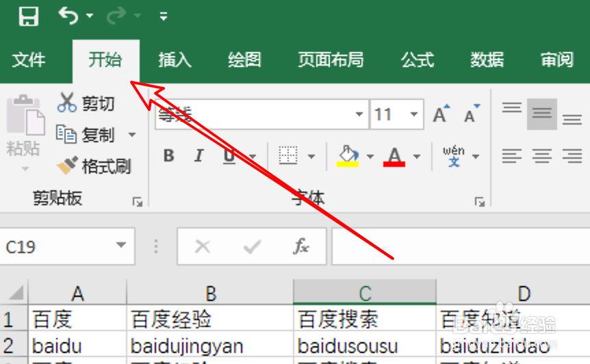
Task: Select cell containing baidusousu
Action: (365, 344)
